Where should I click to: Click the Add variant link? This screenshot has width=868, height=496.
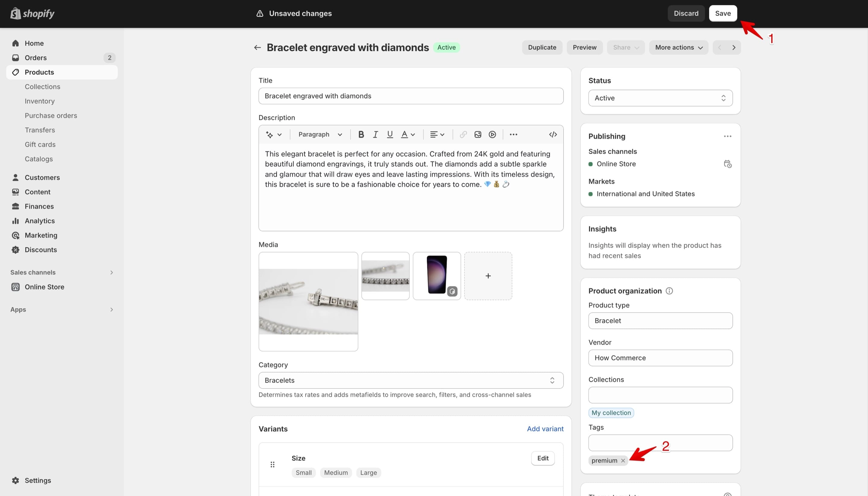pyautogui.click(x=545, y=429)
